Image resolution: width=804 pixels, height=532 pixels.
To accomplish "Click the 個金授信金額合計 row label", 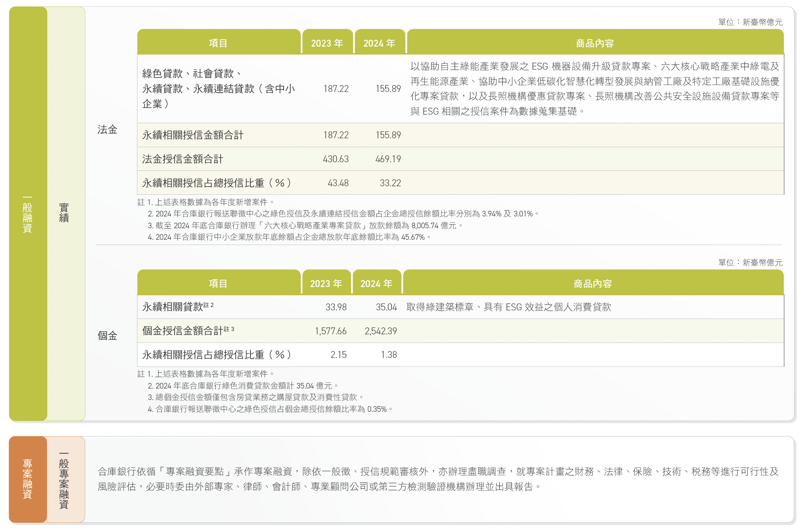I will click(x=183, y=330).
